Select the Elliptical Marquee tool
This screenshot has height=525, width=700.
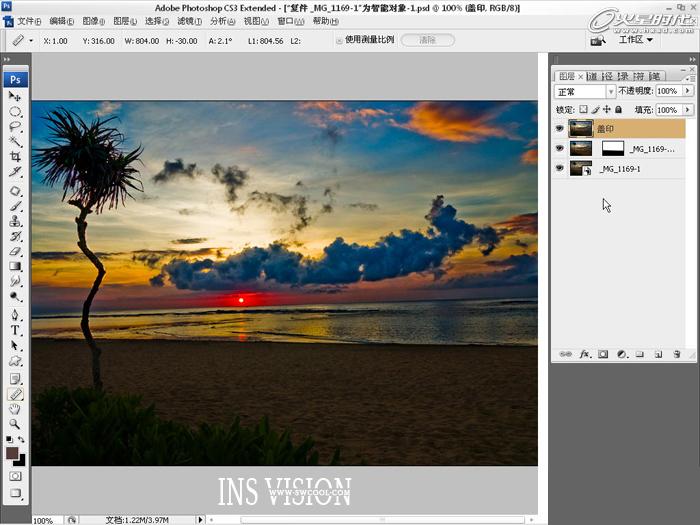[x=15, y=112]
